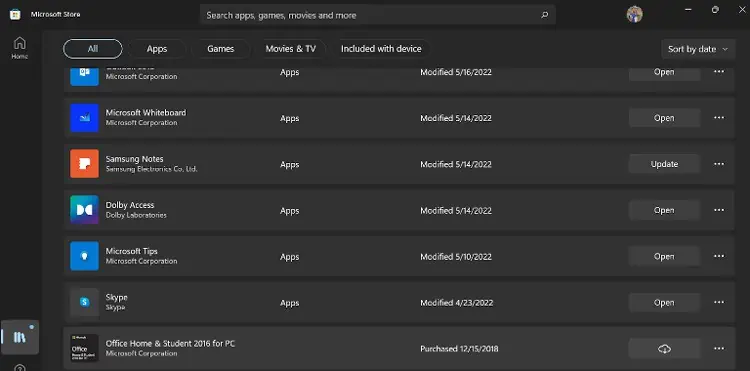Select the Samsung Notes title text

coord(134,159)
